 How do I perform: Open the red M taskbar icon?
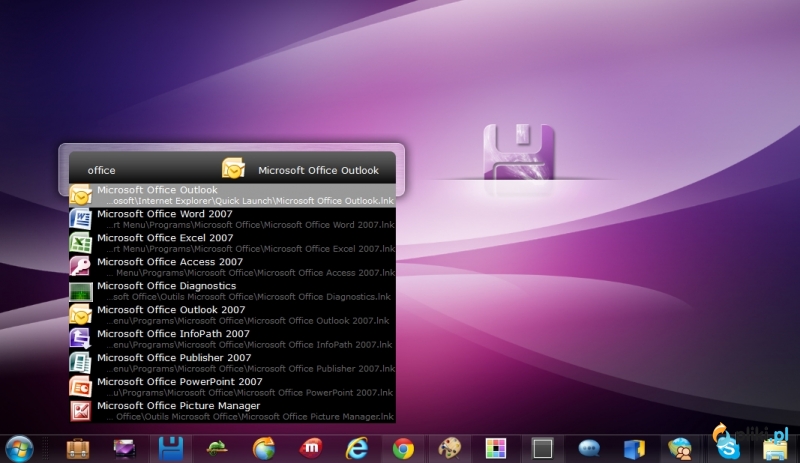point(310,449)
